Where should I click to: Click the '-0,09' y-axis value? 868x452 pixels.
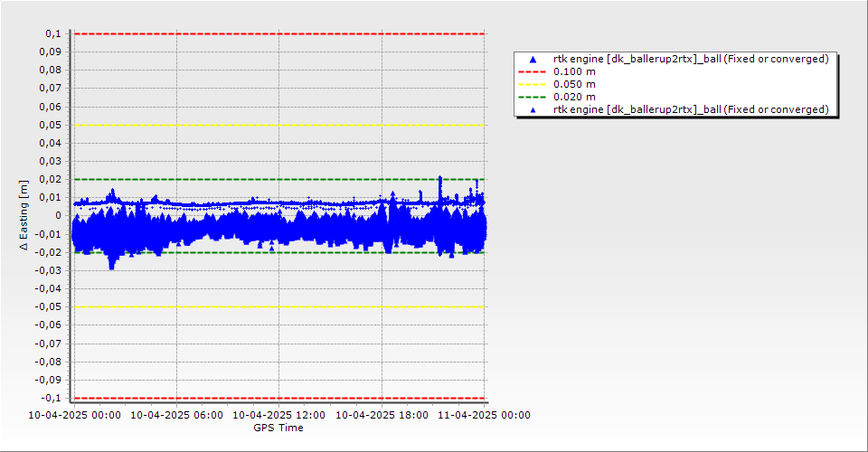pos(48,380)
